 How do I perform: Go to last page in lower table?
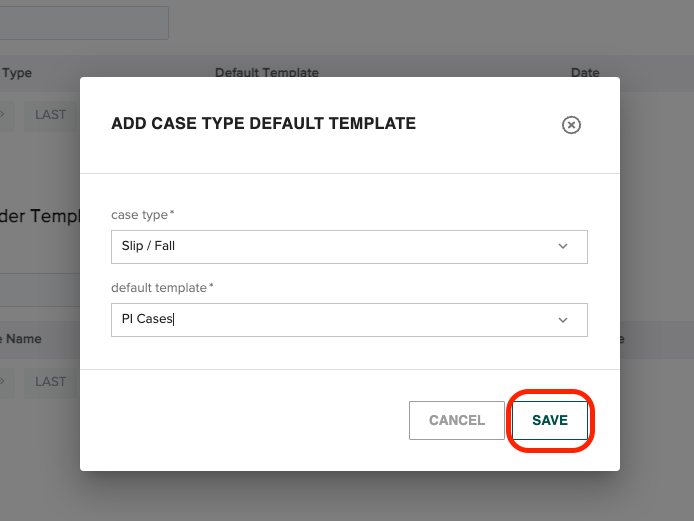pos(50,381)
